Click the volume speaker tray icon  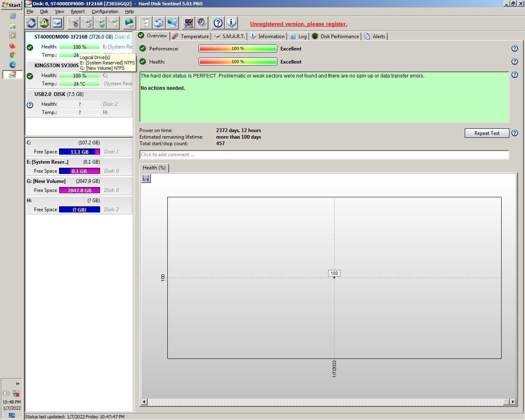pyautogui.click(x=6, y=393)
